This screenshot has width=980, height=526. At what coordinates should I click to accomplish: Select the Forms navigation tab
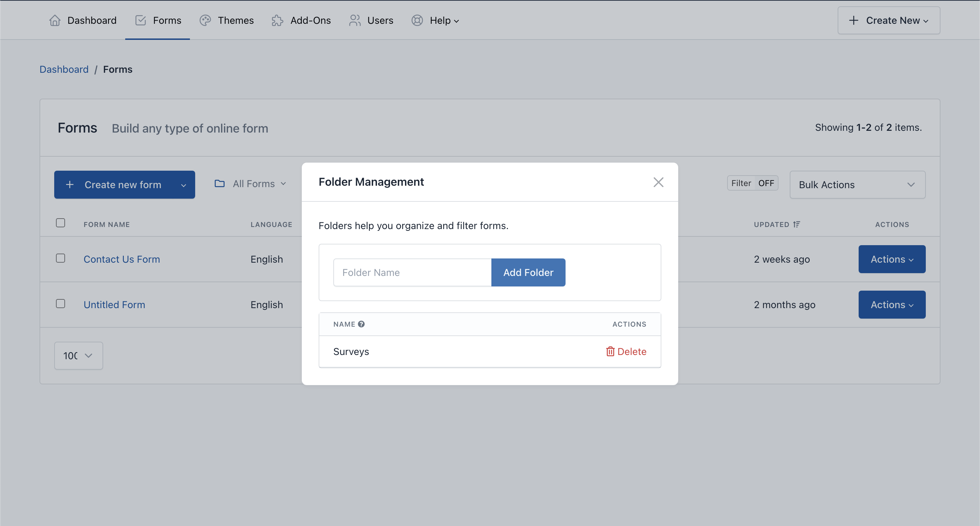tap(157, 20)
